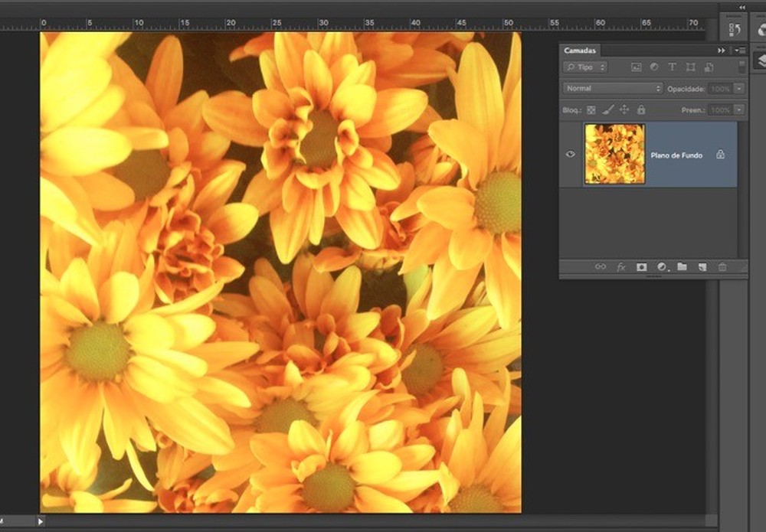The image size is (766, 532).
Task: Open the 'Tipo' filter dropdown
Action: (x=585, y=67)
